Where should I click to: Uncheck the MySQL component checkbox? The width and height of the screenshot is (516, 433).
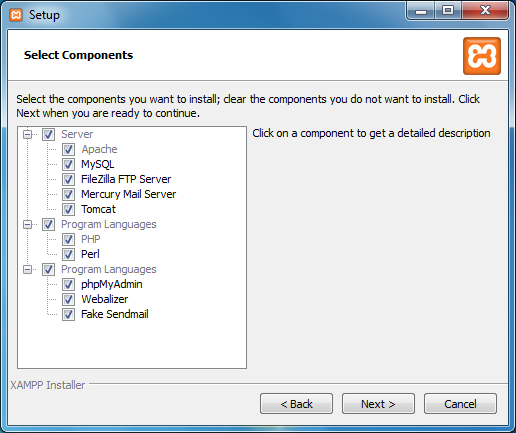pyautogui.click(x=68, y=164)
